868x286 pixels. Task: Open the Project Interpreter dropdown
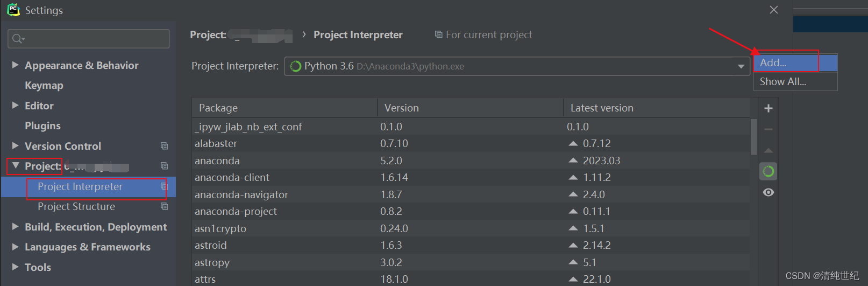pos(741,66)
